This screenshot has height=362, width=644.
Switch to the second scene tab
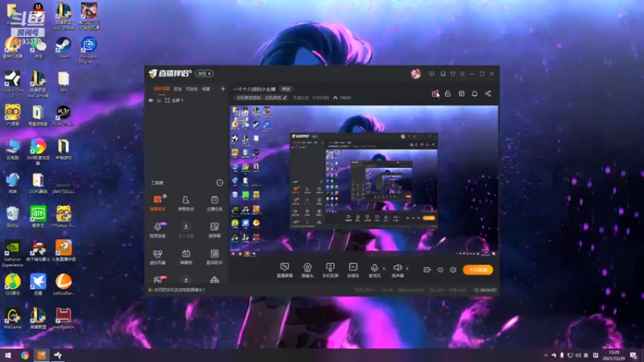pos(177,88)
